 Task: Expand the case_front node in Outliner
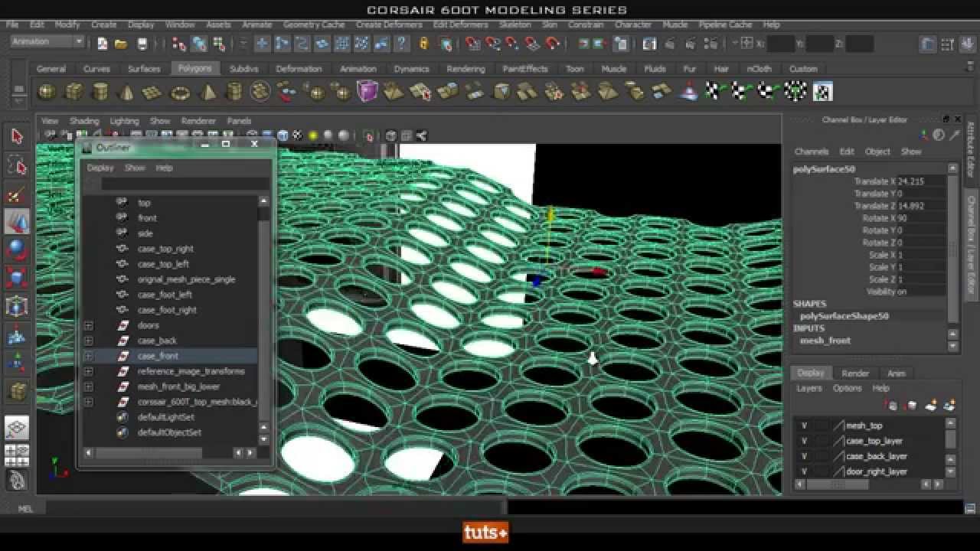(x=89, y=356)
